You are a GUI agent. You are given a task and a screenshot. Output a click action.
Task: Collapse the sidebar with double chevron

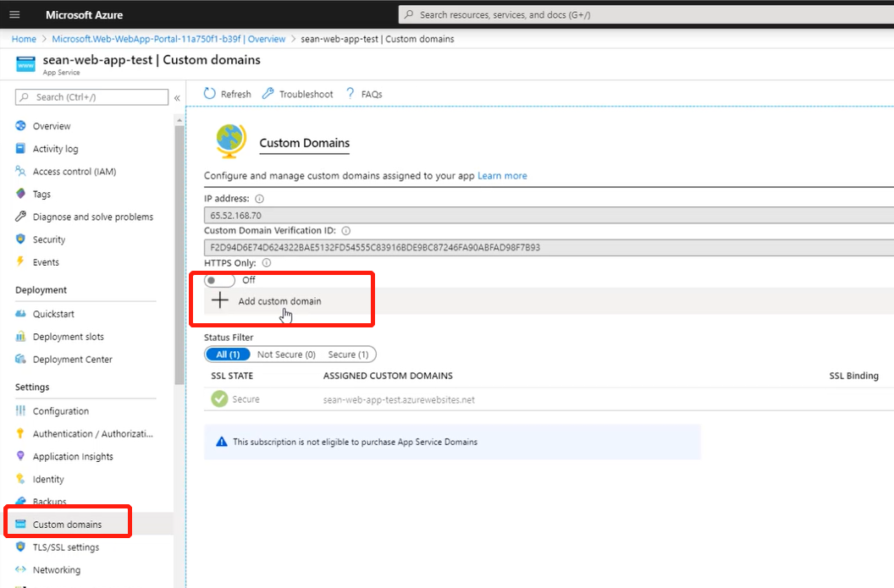(x=177, y=98)
